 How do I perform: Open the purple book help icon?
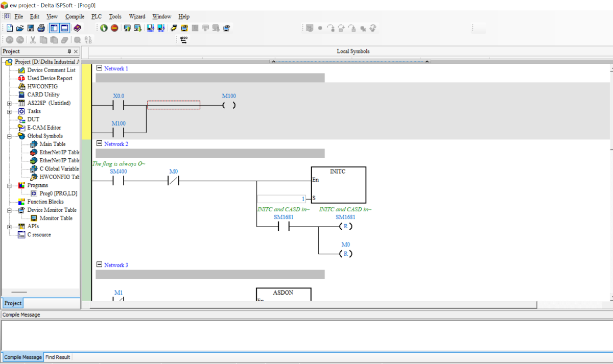point(77,28)
